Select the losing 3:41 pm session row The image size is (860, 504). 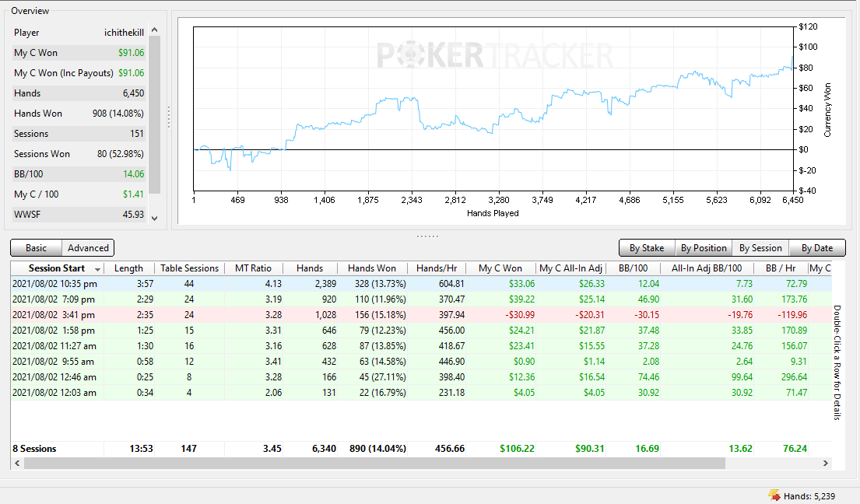point(421,315)
